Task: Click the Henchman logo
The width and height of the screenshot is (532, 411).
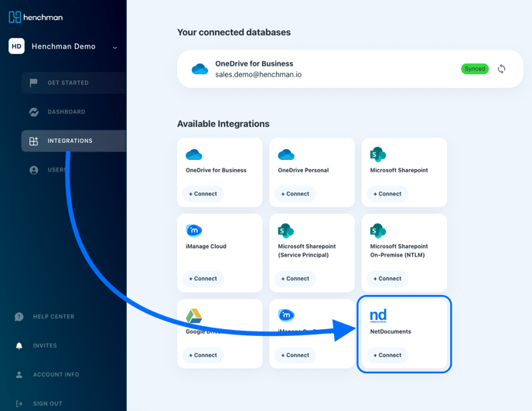Action: 36,17
